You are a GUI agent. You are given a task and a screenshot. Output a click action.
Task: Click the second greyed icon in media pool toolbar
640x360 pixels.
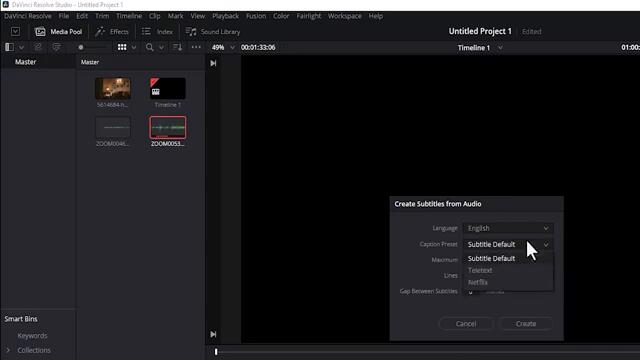38,47
